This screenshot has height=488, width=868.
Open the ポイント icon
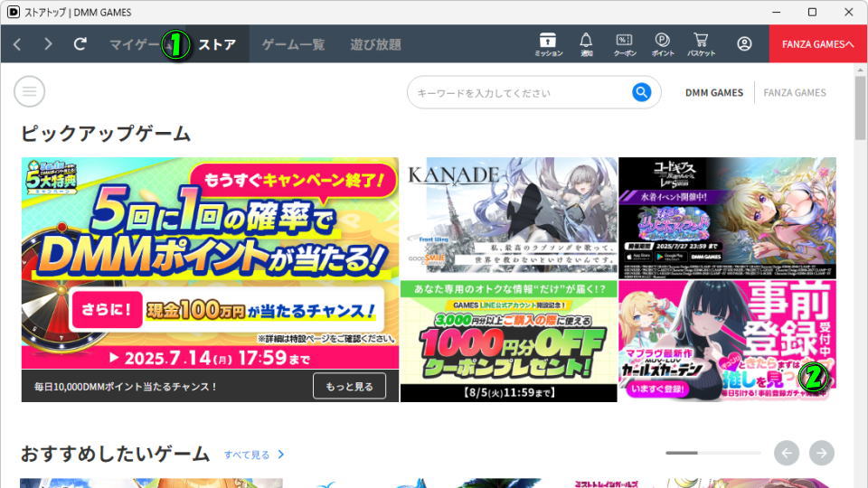pos(663,44)
